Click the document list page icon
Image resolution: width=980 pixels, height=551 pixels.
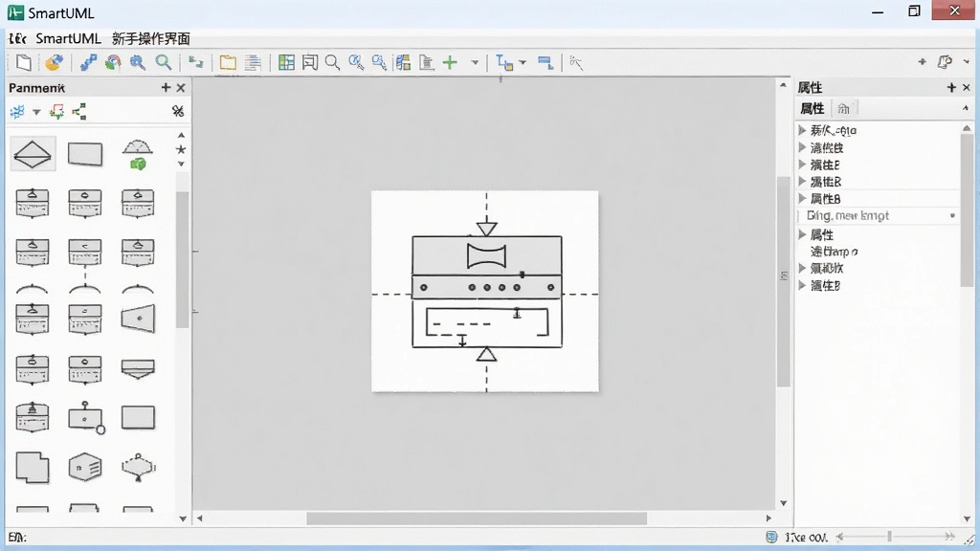(x=426, y=62)
